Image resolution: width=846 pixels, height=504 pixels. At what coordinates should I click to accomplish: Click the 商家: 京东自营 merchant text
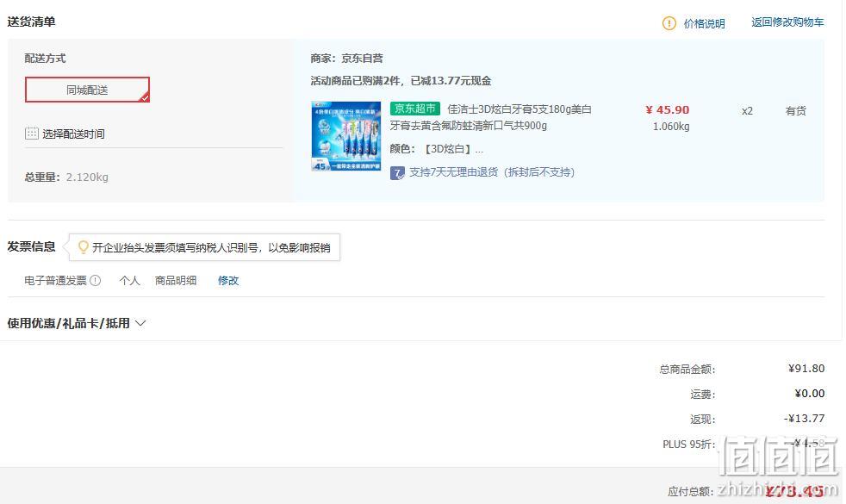coord(346,59)
